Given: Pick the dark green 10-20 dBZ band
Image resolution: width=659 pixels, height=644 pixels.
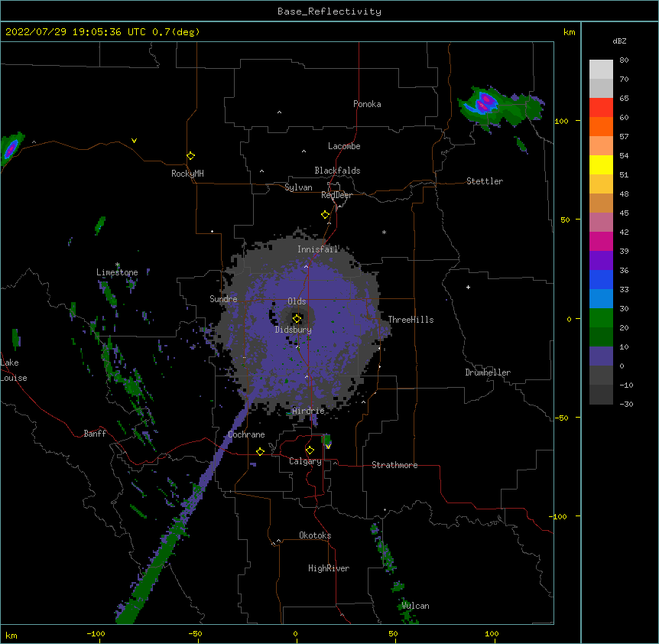Looking at the screenshot, I should 601,337.
